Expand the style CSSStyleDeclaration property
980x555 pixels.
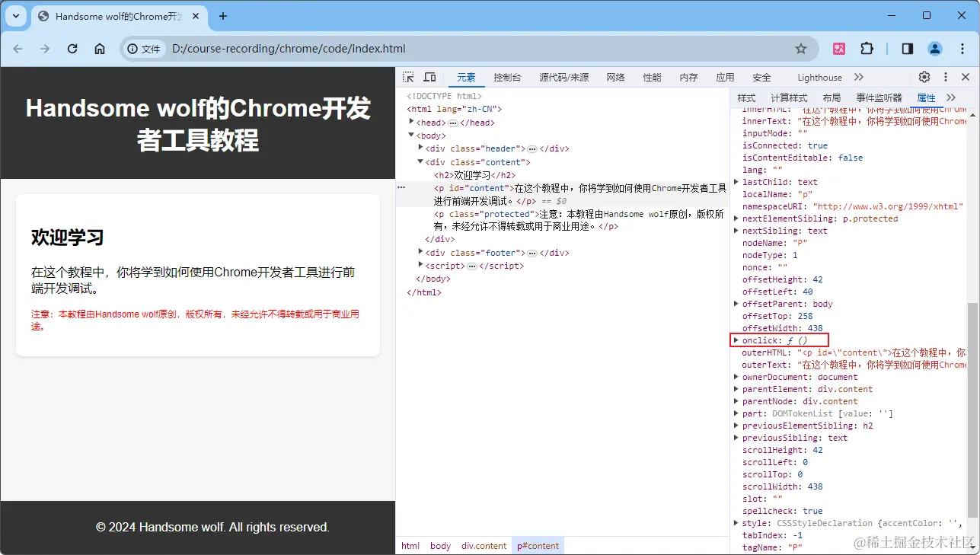pos(736,523)
